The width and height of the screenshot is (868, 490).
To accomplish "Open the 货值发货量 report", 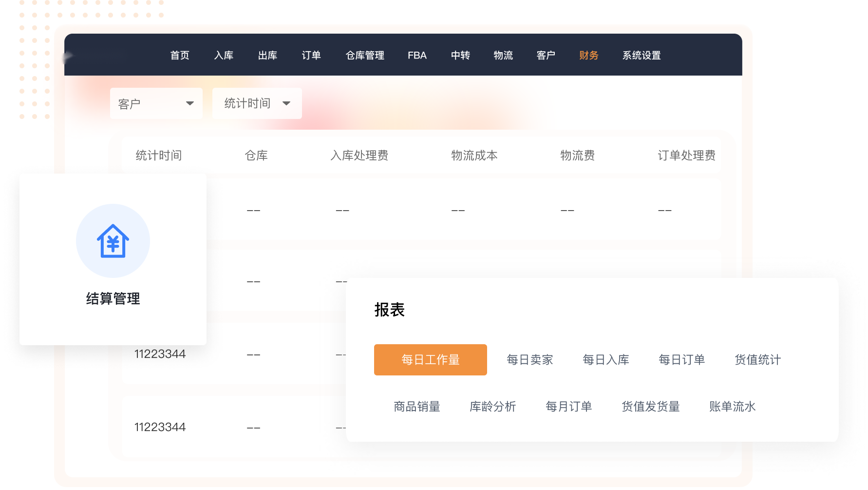I will (650, 407).
